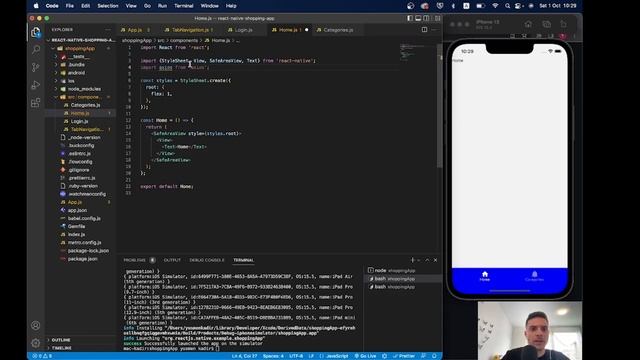Viewport: 640px width, 360px height.
Task: Open the Manage gear in activity bar
Action: (36, 343)
